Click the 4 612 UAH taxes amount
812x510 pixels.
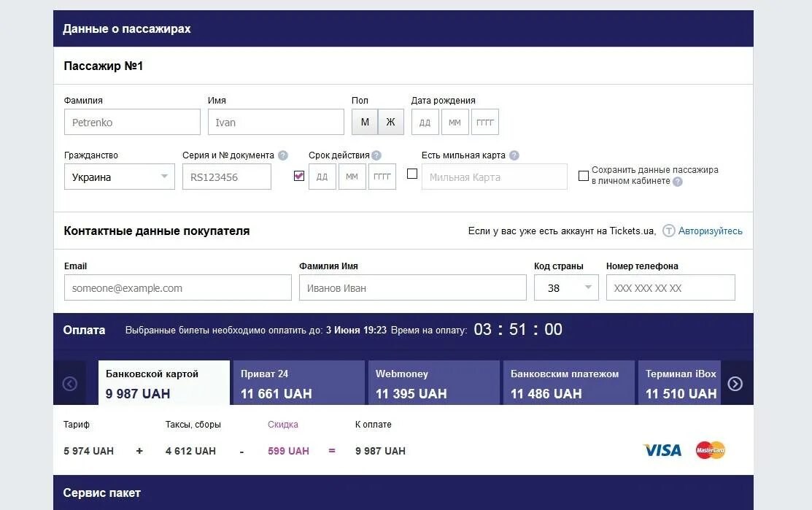coord(190,451)
